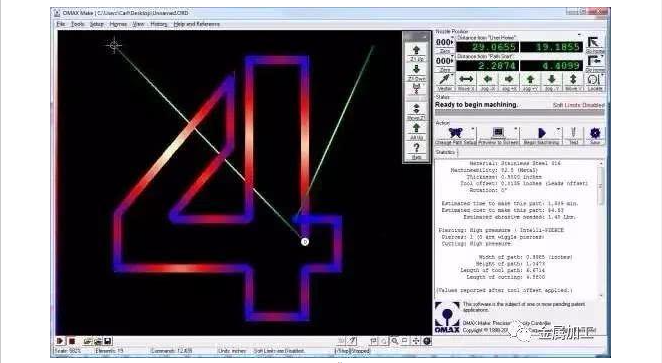Jog the nozzle in +Y direction
The height and width of the screenshot is (363, 662).
pos(530,81)
